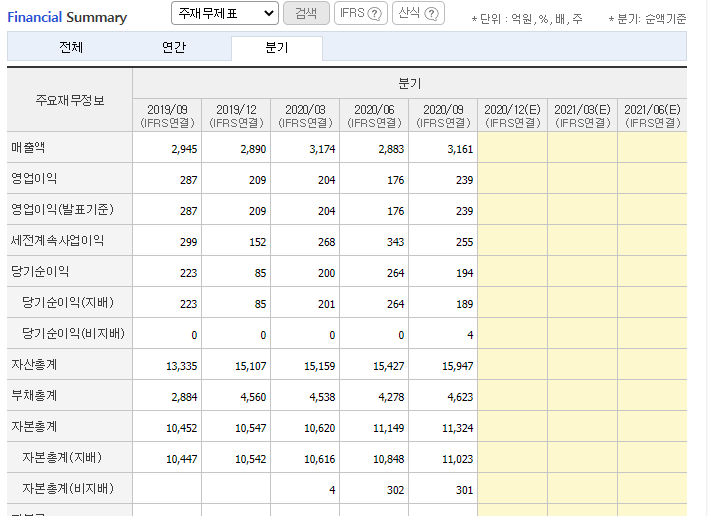Image resolution: width=708 pixels, height=516 pixels.
Task: Click the 부채총계 row label
Action: click(x=34, y=395)
